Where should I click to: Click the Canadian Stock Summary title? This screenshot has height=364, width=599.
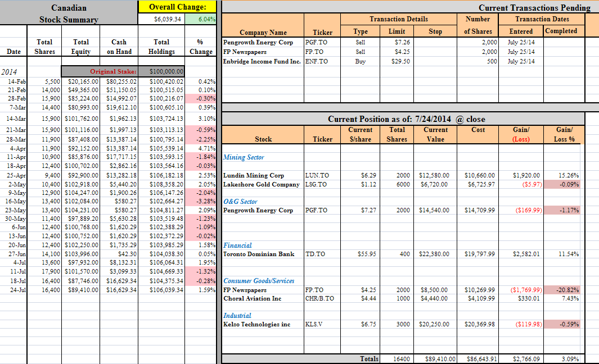coord(69,13)
